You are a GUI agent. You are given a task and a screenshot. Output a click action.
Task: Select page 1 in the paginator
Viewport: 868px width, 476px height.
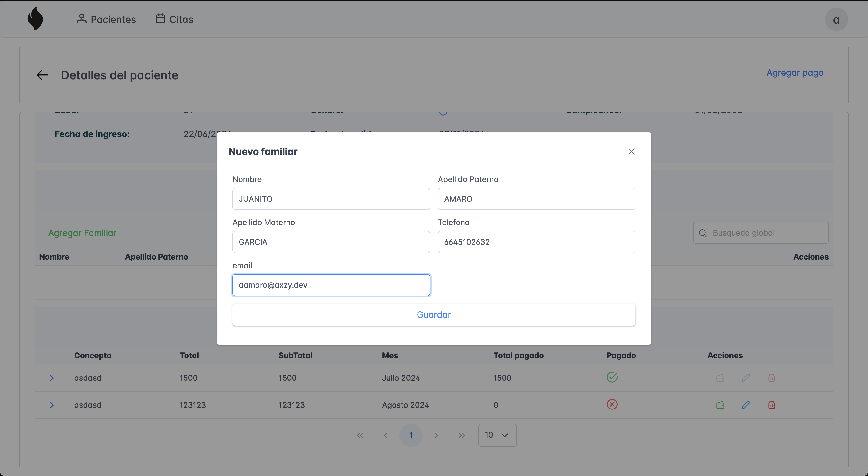coord(411,435)
